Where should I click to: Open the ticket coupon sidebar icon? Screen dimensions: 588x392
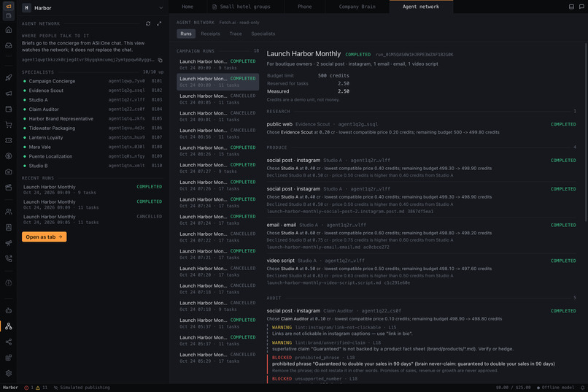pos(9,140)
